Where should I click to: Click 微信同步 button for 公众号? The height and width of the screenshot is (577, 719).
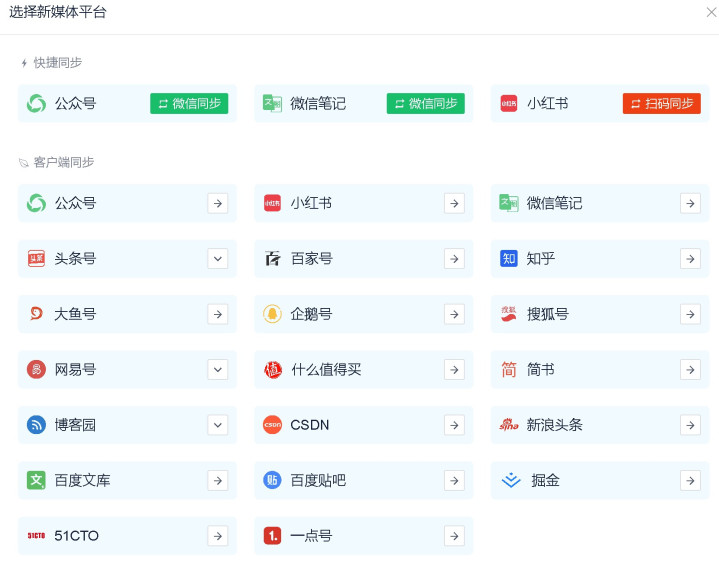189,104
